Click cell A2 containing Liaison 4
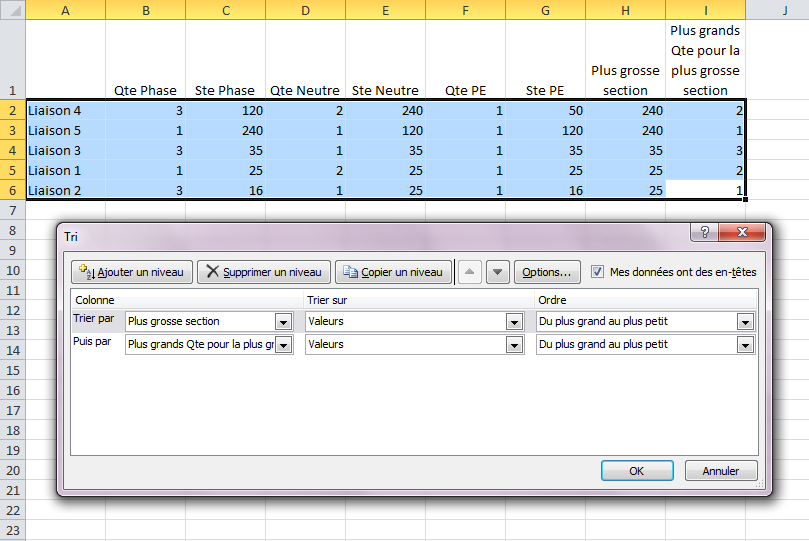 [x=65, y=110]
